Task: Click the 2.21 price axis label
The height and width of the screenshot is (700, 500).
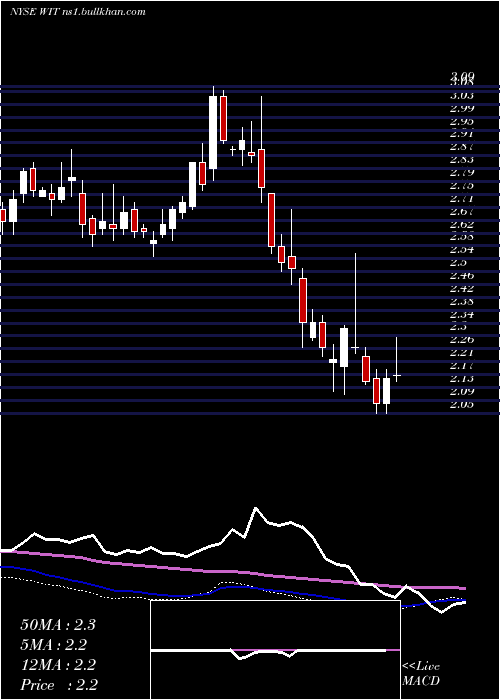Action: click(x=462, y=353)
